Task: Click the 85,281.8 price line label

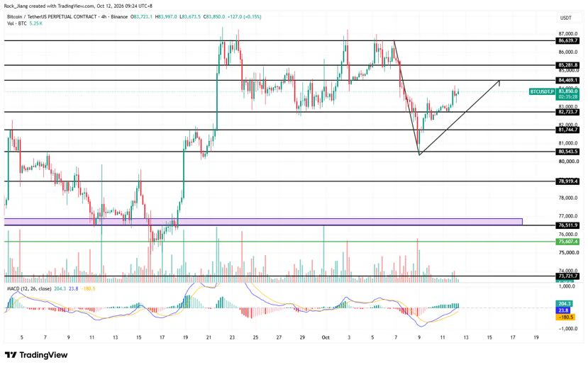Action: pyautogui.click(x=567, y=65)
